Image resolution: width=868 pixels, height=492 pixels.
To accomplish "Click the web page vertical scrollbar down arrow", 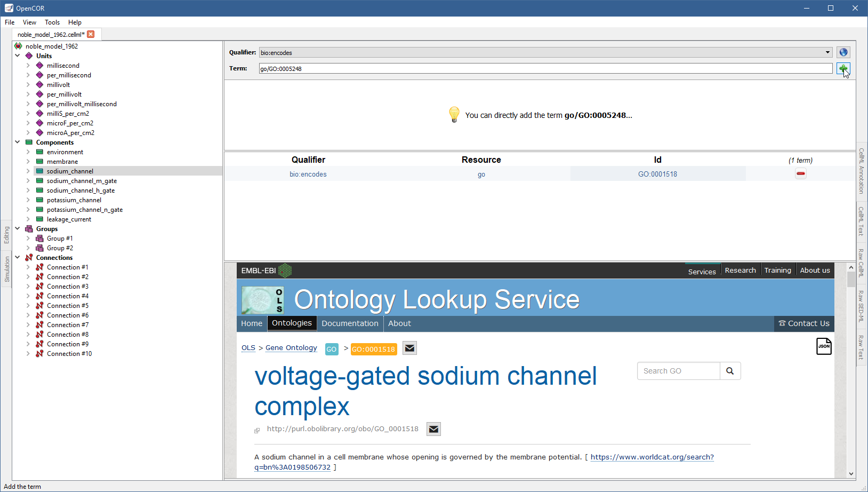I will [x=851, y=473].
